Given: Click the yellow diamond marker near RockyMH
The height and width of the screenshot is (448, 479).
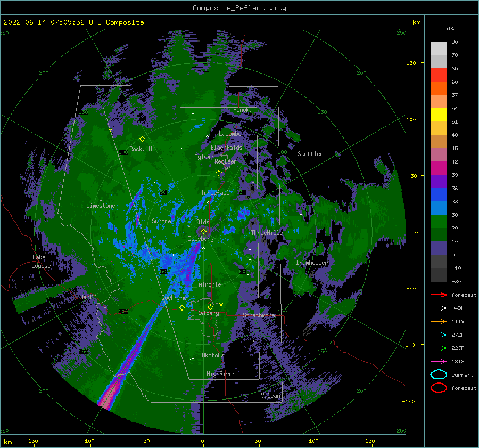Looking at the screenshot, I should click(x=142, y=139).
